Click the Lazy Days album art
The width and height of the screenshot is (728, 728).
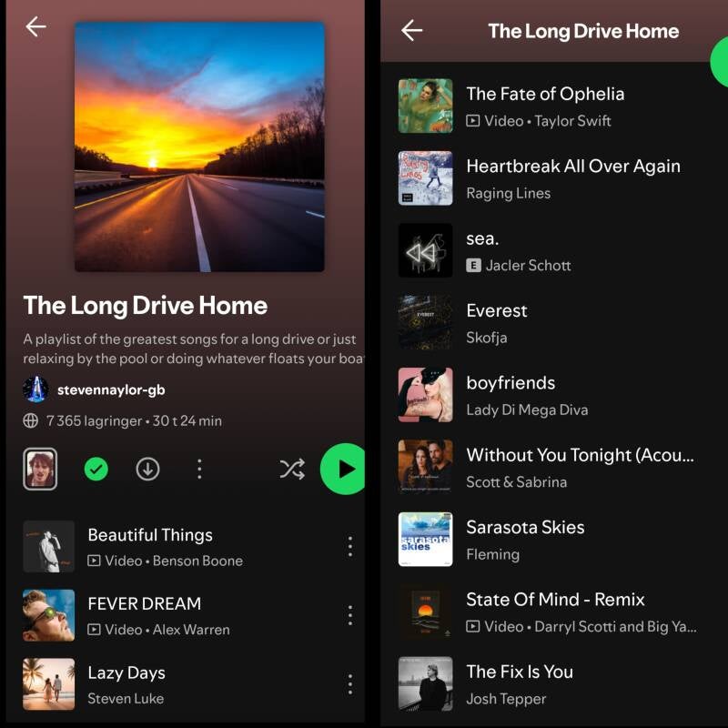click(49, 684)
